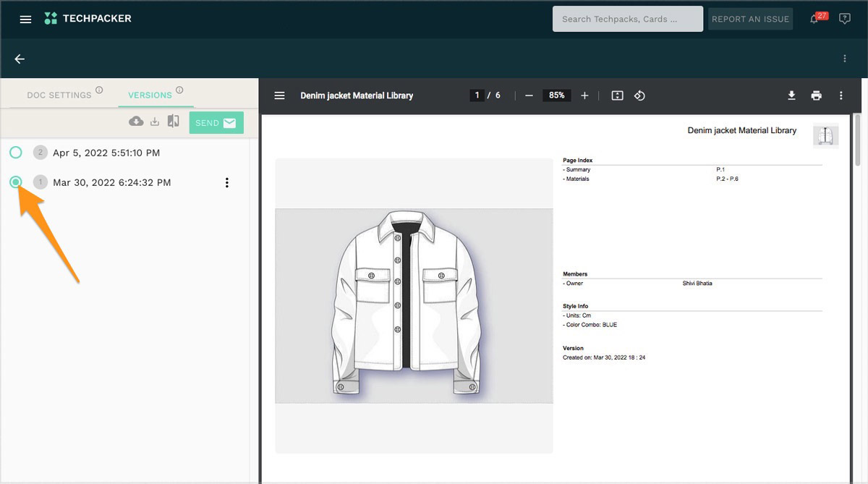The height and width of the screenshot is (484, 868).
Task: Open the notifications bell
Action: 814,20
